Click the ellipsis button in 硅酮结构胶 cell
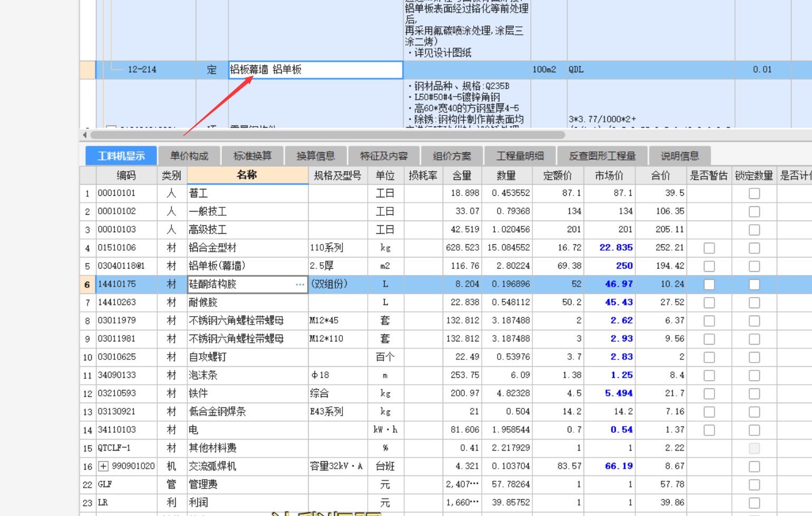The image size is (812, 516). click(300, 284)
